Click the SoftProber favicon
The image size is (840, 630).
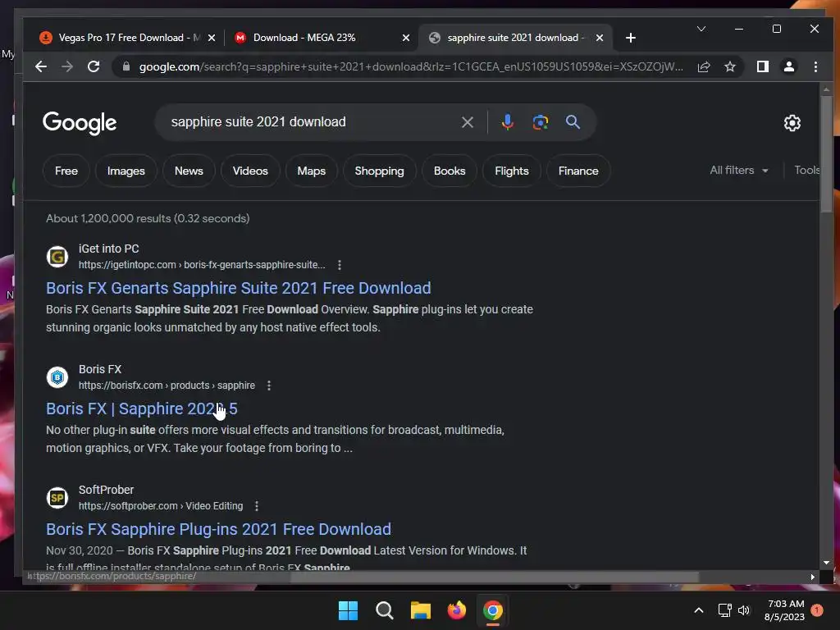point(57,498)
